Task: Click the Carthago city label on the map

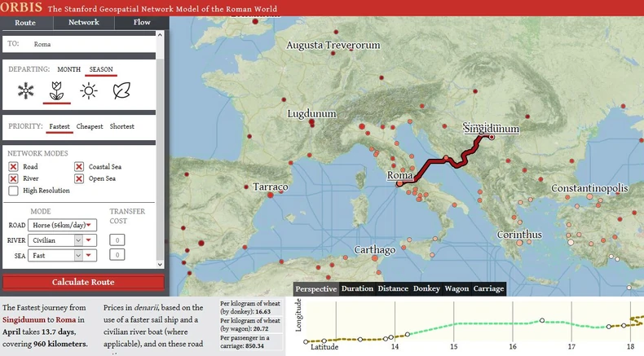Action: point(375,249)
